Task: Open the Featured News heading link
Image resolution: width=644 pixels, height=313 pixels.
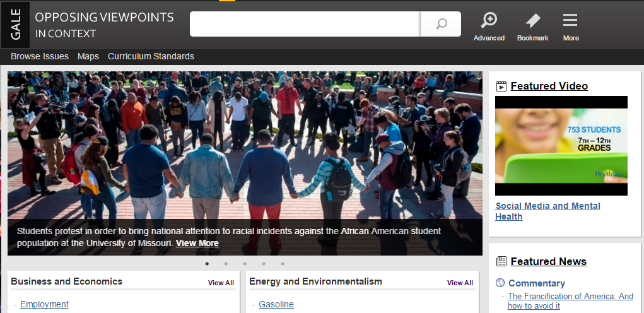Action: click(548, 261)
